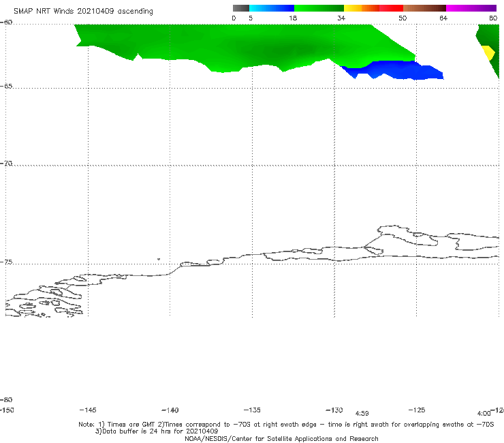Viewport: 504px width, 443px height.
Task: Click the title "SMAP NRT Winds 20210409 ascending"
Action: tap(83, 11)
